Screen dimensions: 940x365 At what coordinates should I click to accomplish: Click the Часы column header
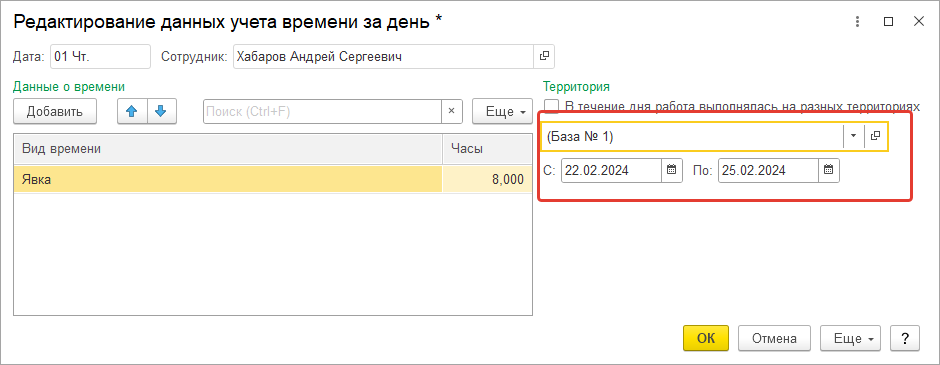(x=487, y=149)
